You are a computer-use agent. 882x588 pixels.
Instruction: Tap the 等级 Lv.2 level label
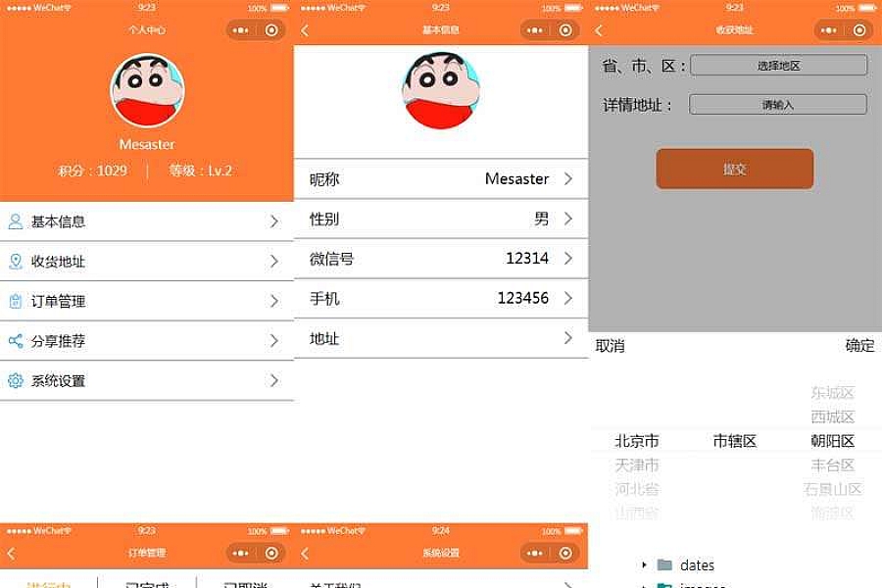pos(201,171)
